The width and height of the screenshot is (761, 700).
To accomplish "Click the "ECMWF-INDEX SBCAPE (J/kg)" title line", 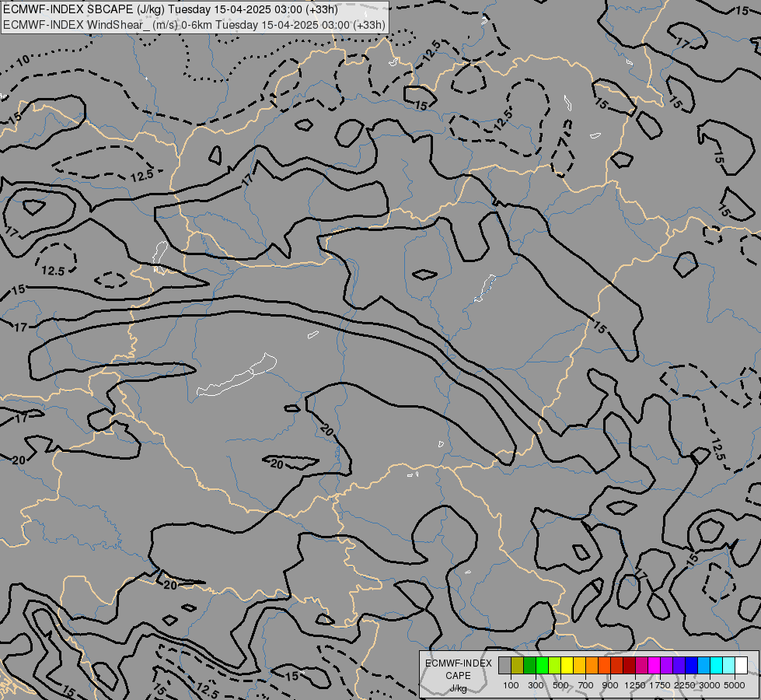I will (170, 9).
